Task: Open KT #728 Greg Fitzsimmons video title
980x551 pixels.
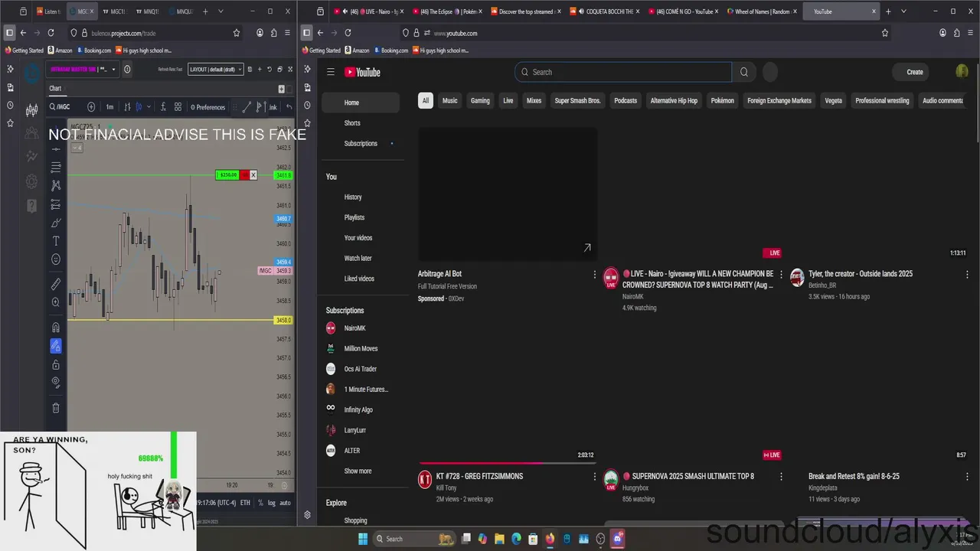Action: pos(479,476)
